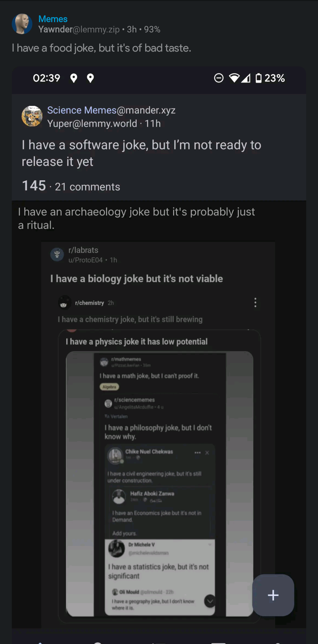Screen dimensions: 318x644
Task: Open the food joke post title
Action: coord(102,48)
